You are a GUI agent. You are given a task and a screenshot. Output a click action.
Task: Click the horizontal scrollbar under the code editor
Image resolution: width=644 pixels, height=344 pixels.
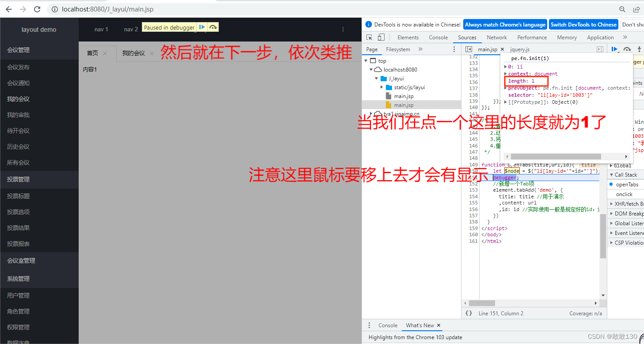coord(482,303)
